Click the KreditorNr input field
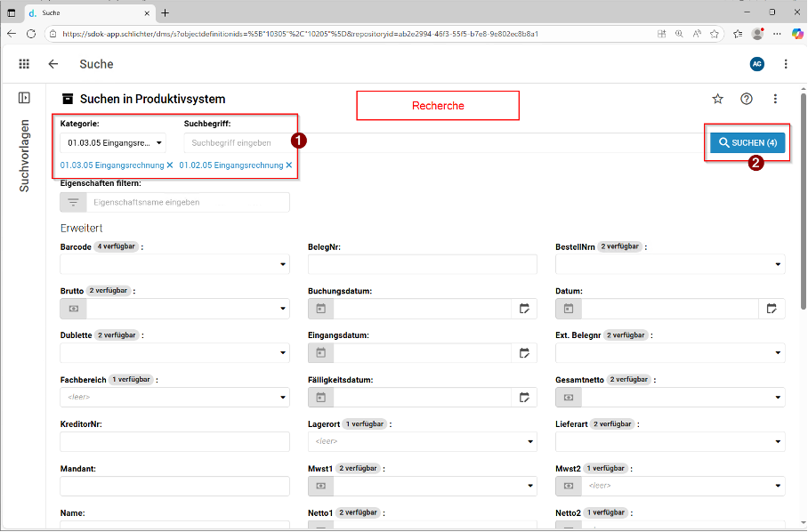 [174, 441]
